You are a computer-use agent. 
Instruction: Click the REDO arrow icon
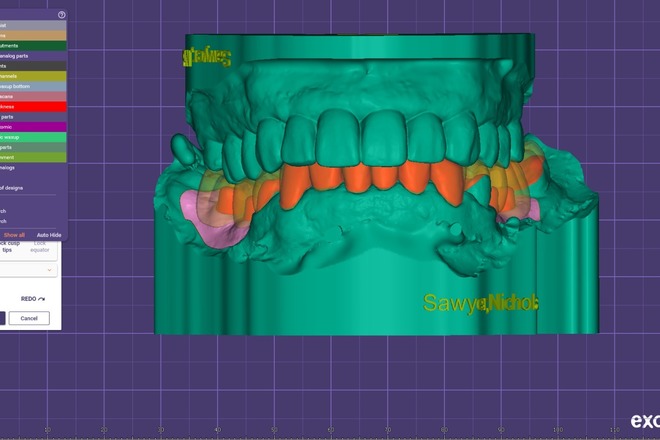[x=35, y=297]
